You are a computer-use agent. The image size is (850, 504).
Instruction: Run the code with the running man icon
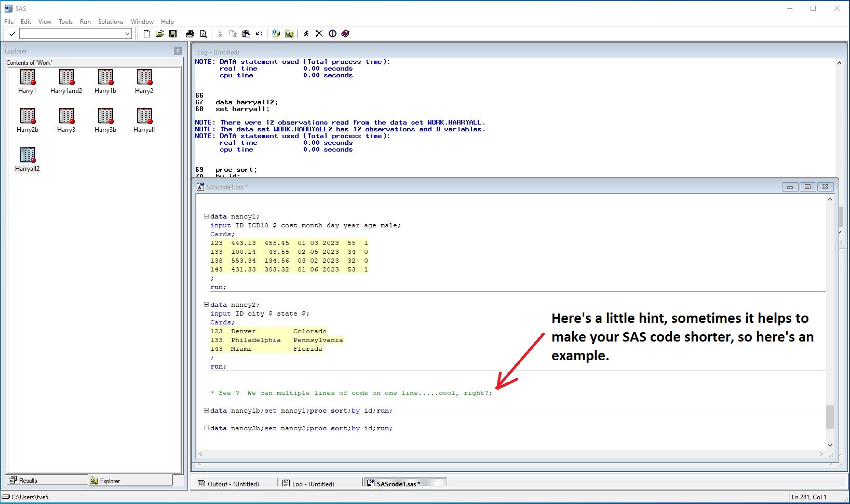306,34
